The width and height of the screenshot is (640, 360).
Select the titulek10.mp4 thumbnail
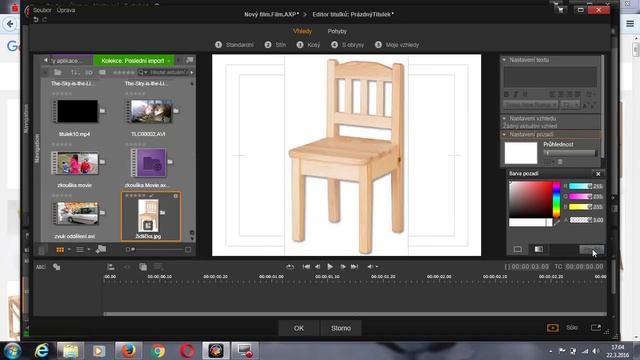(77, 111)
